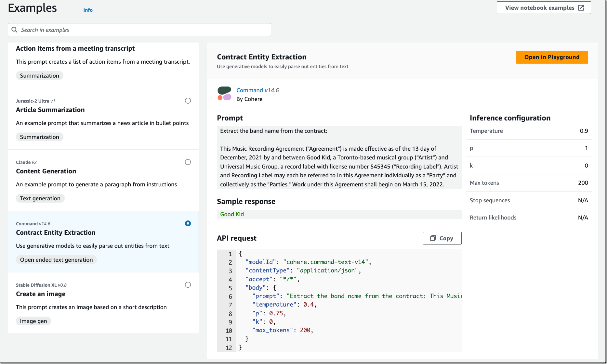Image resolution: width=607 pixels, height=364 pixels.
Task: Click the Inference configuration heading
Action: coord(510,118)
